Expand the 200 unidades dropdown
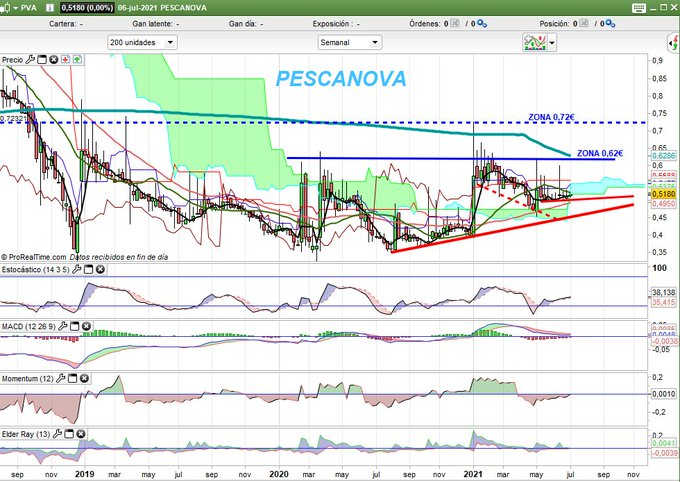Viewport: 680px width, 482px height. (171, 42)
